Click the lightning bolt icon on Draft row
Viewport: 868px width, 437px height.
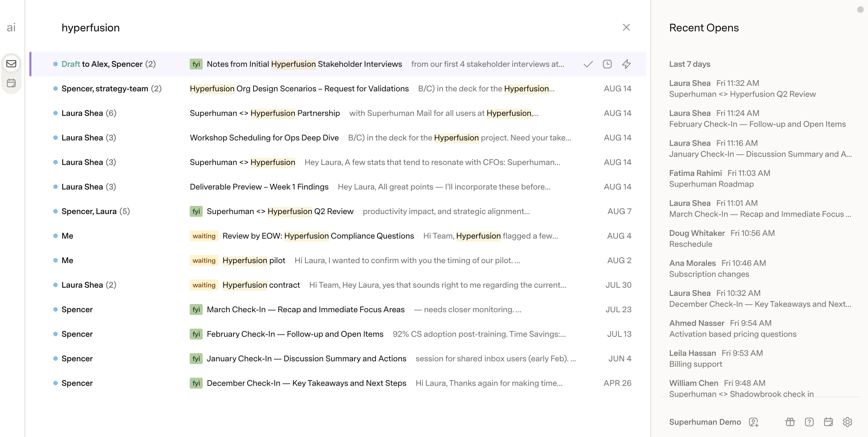click(626, 64)
